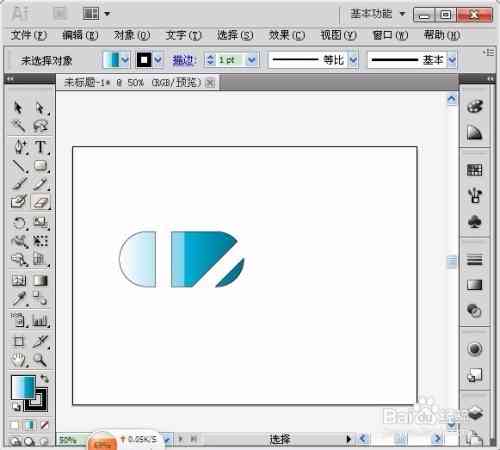The image size is (500, 450).
Task: Open the Layers panel icon
Action: (x=475, y=413)
